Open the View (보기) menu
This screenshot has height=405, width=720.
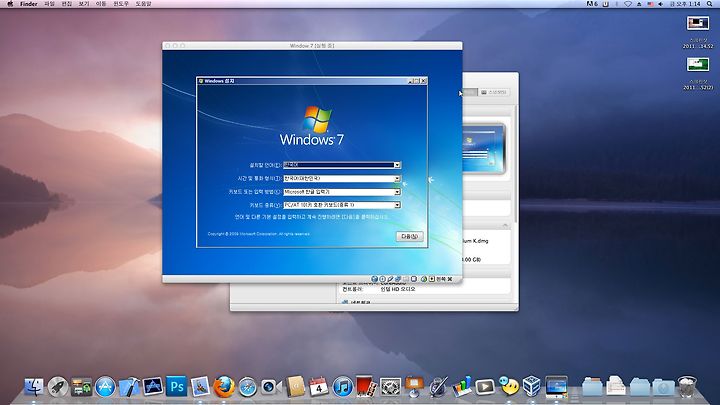[x=84, y=4]
